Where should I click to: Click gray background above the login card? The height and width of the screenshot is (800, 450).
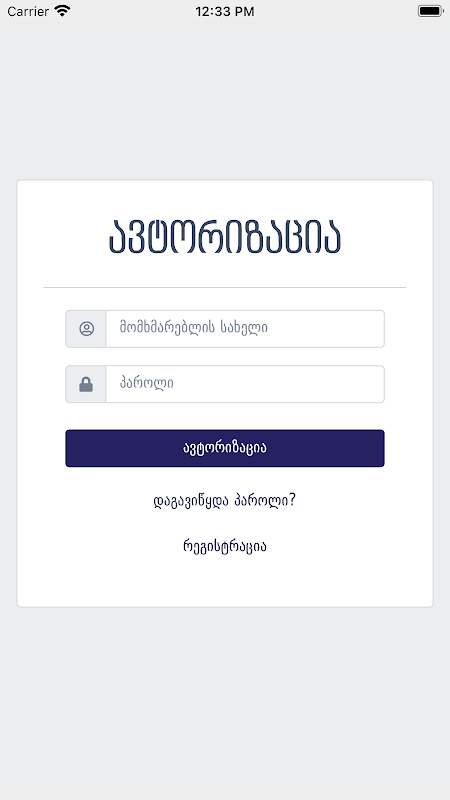click(224, 102)
